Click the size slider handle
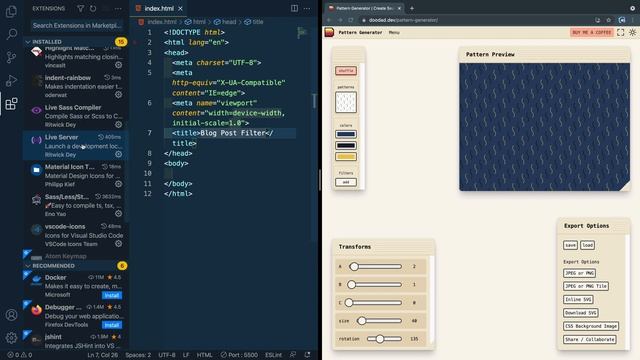This screenshot has width=640, height=360. [x=361, y=321]
